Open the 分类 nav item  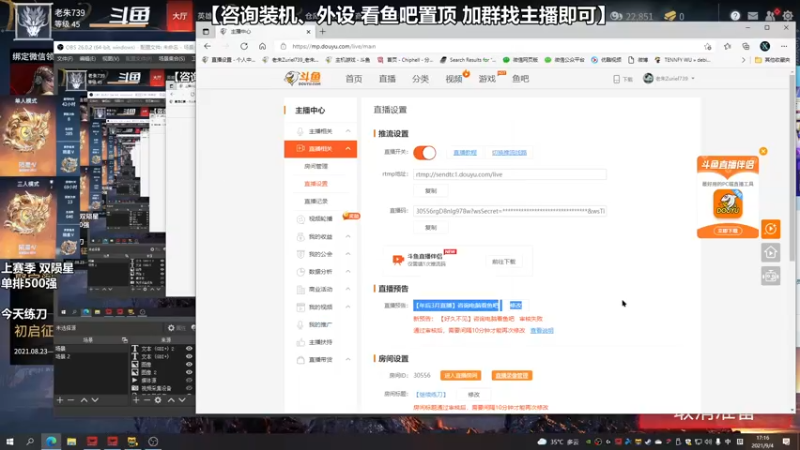click(x=420, y=79)
